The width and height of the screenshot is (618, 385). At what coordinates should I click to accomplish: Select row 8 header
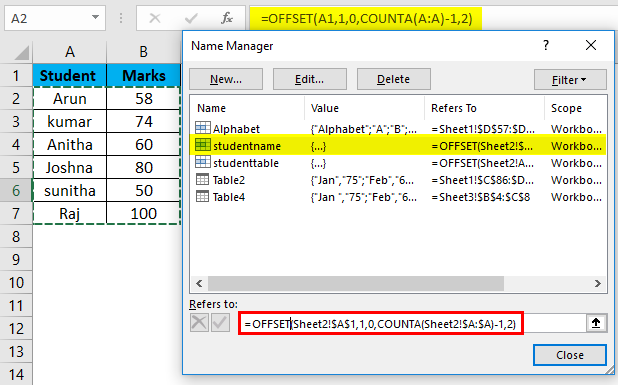16,236
